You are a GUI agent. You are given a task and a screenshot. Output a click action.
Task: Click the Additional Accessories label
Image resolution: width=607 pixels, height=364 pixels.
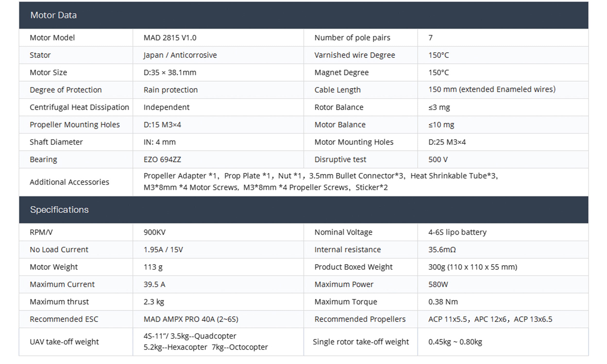pyautogui.click(x=69, y=182)
